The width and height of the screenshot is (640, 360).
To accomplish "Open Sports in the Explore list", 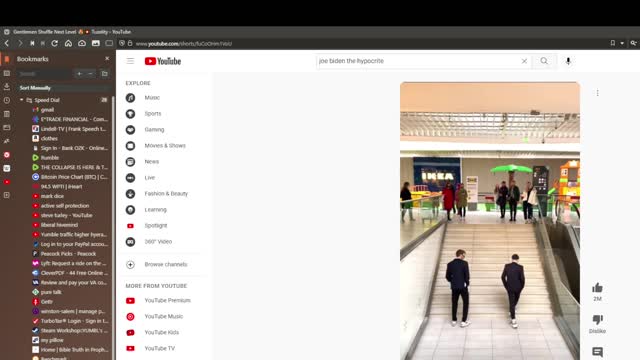I will 153,113.
